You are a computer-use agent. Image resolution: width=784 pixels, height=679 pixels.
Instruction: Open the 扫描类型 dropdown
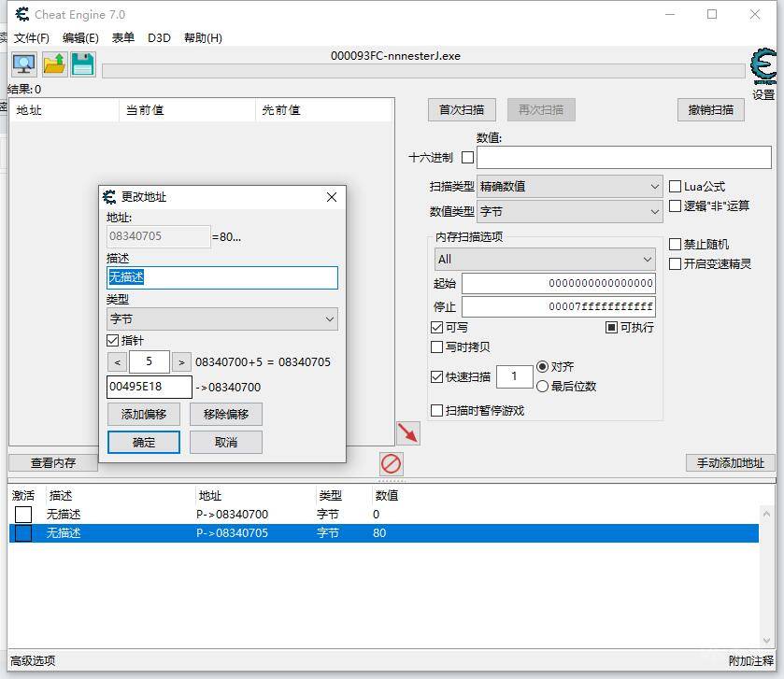570,187
